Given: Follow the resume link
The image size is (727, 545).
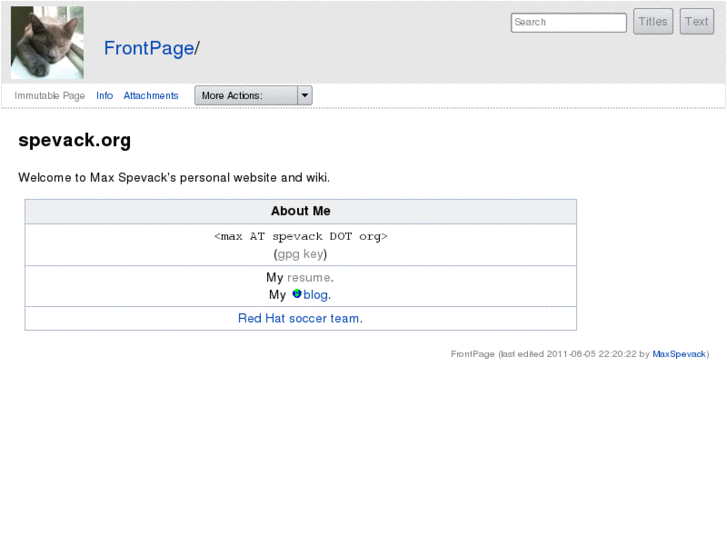Looking at the screenshot, I should point(308,277).
